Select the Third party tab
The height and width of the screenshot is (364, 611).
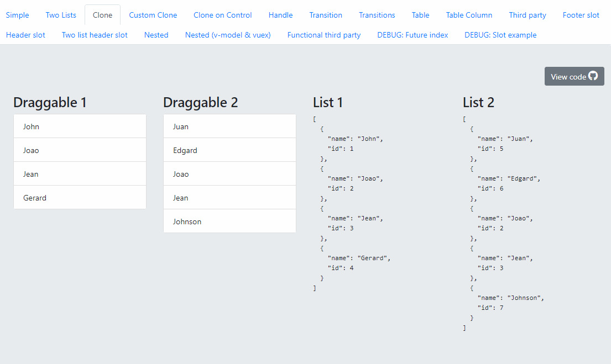tap(527, 15)
